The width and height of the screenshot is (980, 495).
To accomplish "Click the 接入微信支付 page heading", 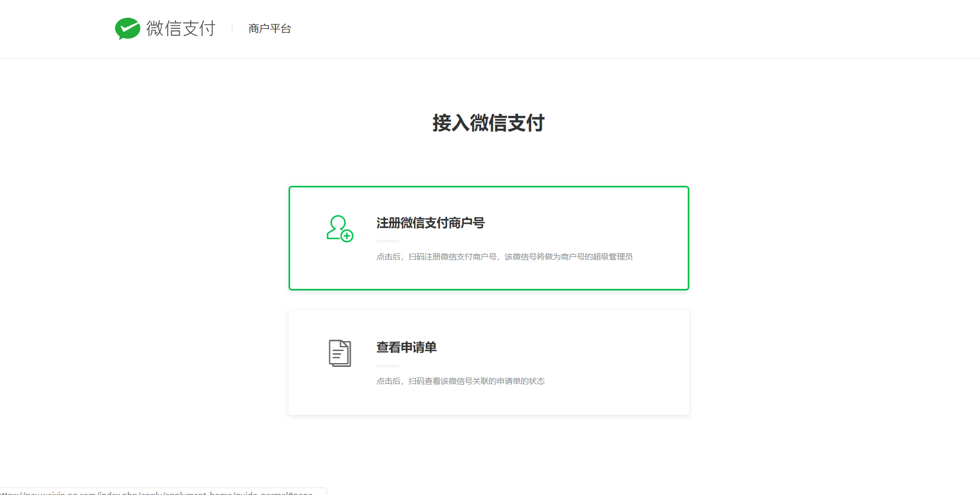I will [x=488, y=123].
